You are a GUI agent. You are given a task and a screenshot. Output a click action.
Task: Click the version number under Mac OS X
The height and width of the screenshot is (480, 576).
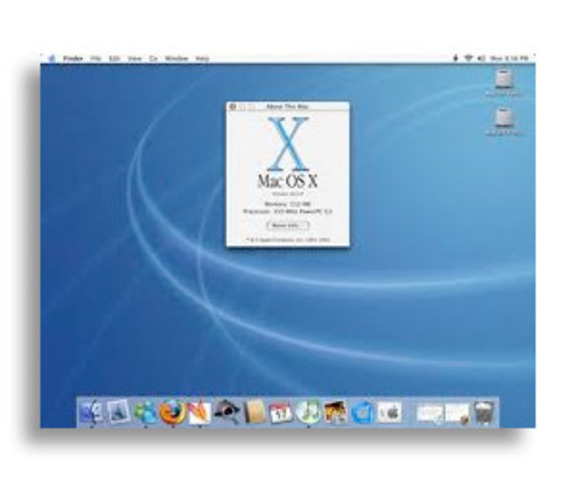(x=288, y=194)
